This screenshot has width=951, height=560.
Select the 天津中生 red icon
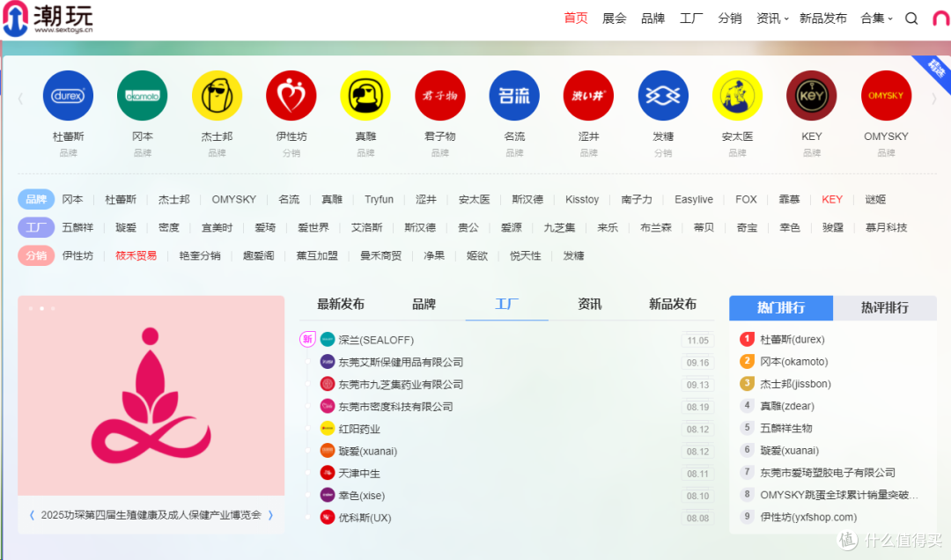click(328, 473)
